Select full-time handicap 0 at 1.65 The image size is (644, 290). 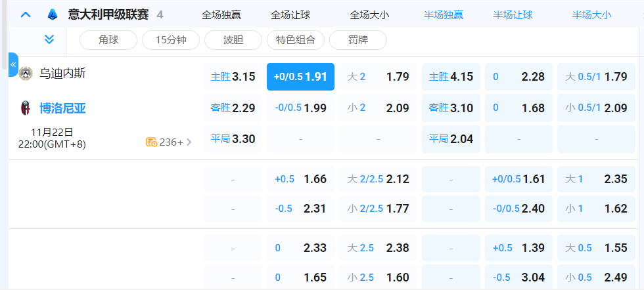click(x=301, y=278)
